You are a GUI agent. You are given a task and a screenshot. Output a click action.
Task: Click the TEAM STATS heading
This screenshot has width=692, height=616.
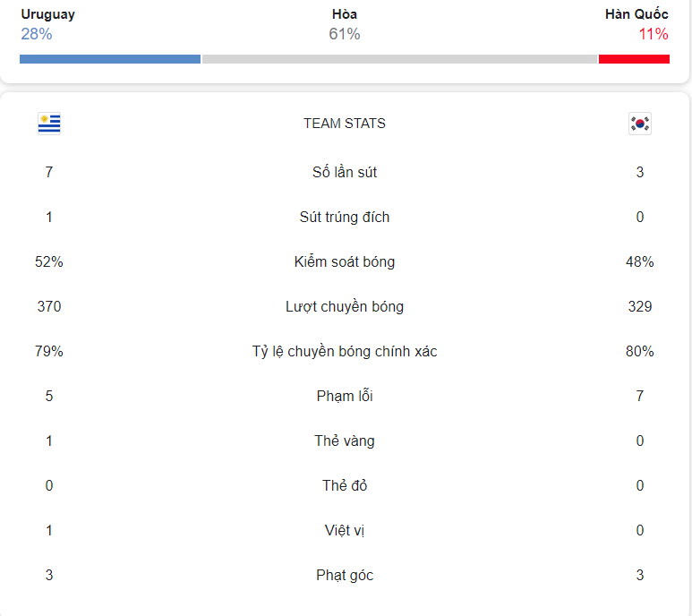coord(345,124)
